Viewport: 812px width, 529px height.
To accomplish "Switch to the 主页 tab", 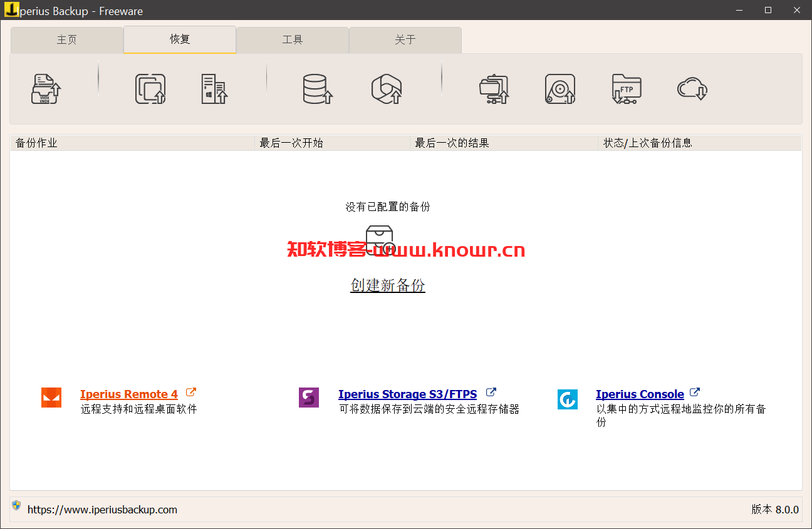I will (67, 40).
